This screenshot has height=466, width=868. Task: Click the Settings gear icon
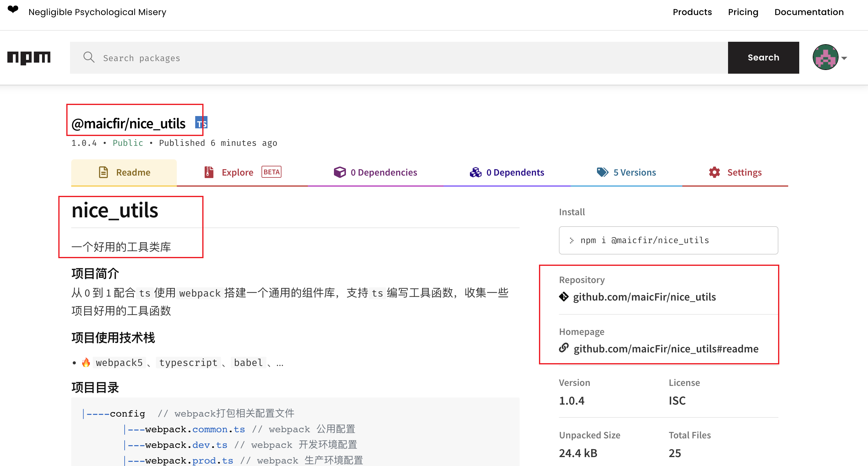click(714, 172)
